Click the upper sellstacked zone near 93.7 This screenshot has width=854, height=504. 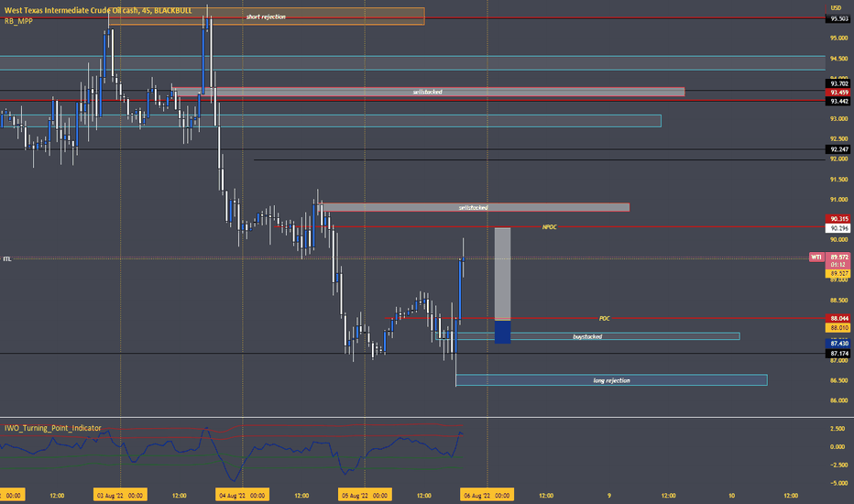[428, 92]
